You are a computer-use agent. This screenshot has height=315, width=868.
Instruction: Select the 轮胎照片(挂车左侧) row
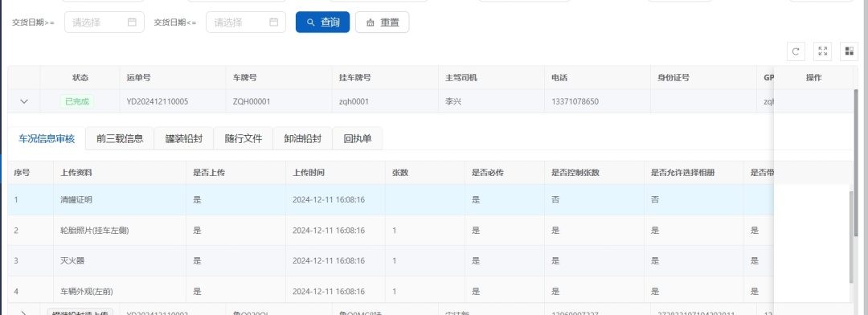click(x=391, y=231)
